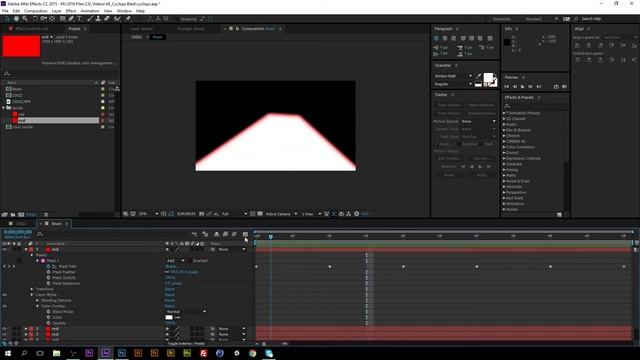Click the Effects & Presets search field
The image size is (640, 360).
tap(535, 106)
